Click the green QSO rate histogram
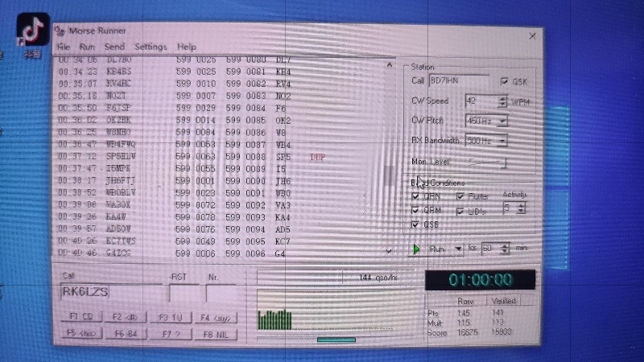Viewport: 644px width, 362px height. [275, 319]
